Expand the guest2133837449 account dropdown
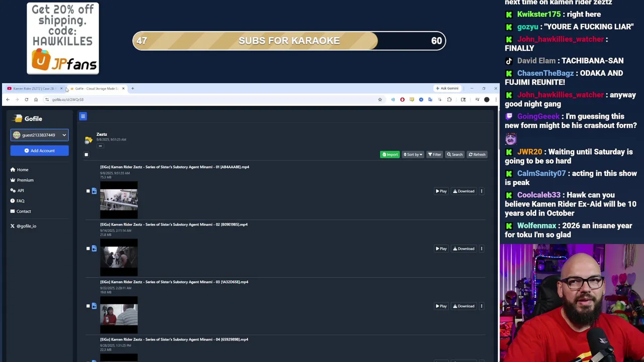 [39, 135]
